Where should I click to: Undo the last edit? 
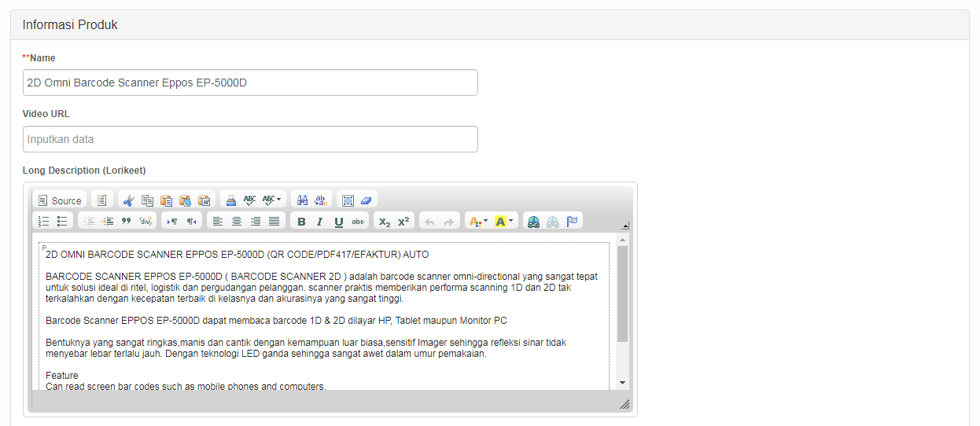click(429, 222)
